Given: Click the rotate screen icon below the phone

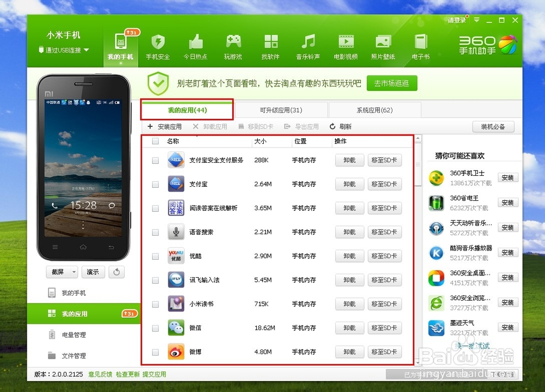Looking at the screenshot, I should [117, 272].
